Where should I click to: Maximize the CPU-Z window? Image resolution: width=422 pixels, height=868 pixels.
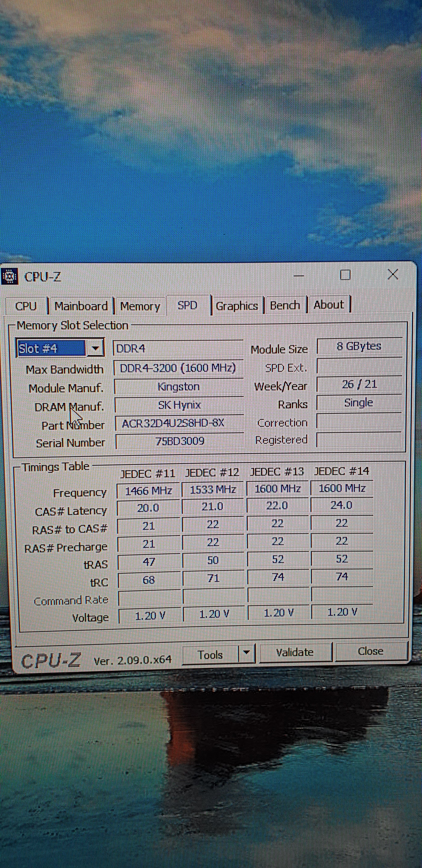(x=345, y=275)
